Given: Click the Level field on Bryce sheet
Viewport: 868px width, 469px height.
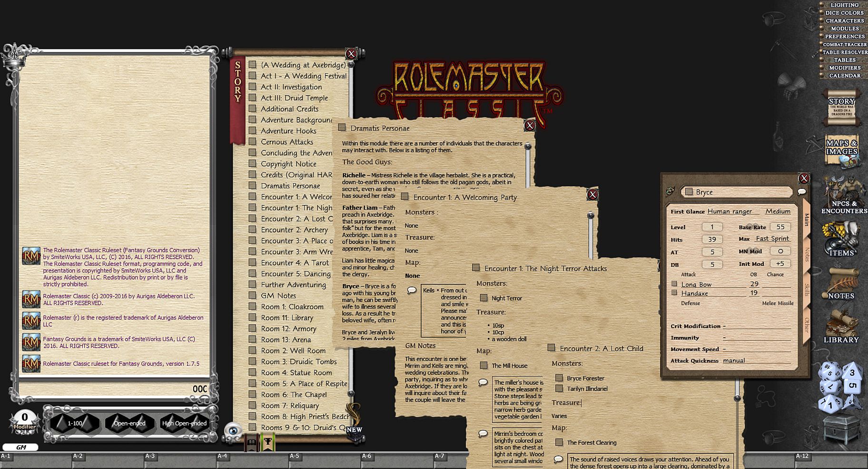Looking at the screenshot, I should click(x=712, y=227).
